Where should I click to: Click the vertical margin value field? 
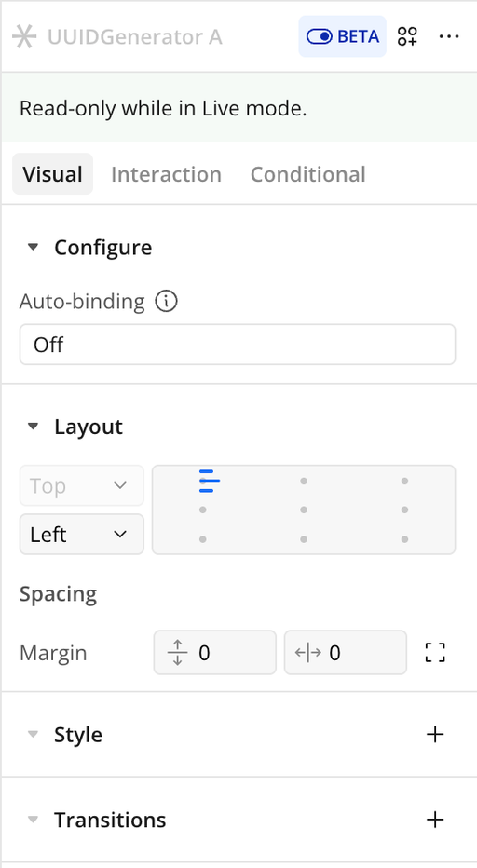215,653
